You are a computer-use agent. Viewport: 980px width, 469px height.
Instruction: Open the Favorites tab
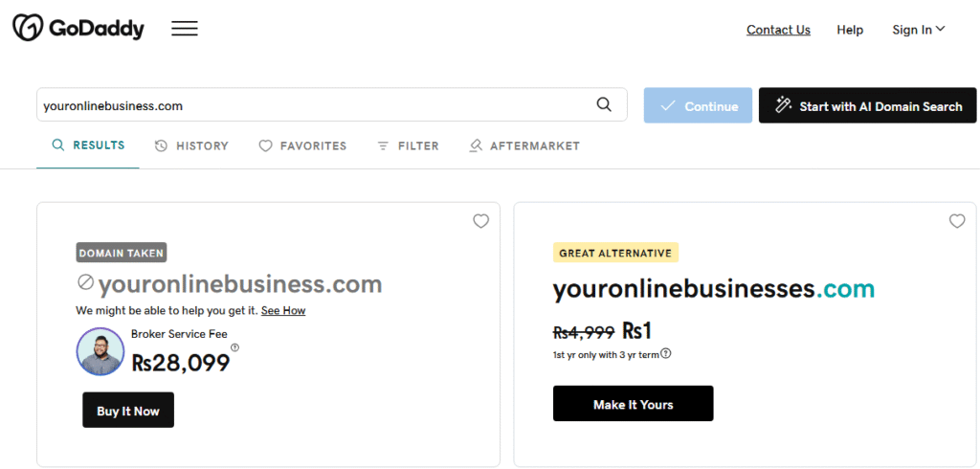point(302,146)
